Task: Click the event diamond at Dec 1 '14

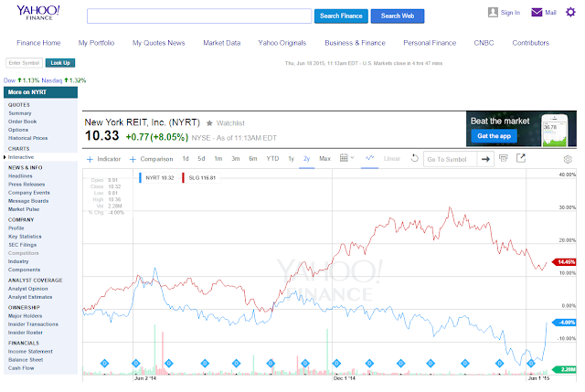Action: [x=336, y=363]
